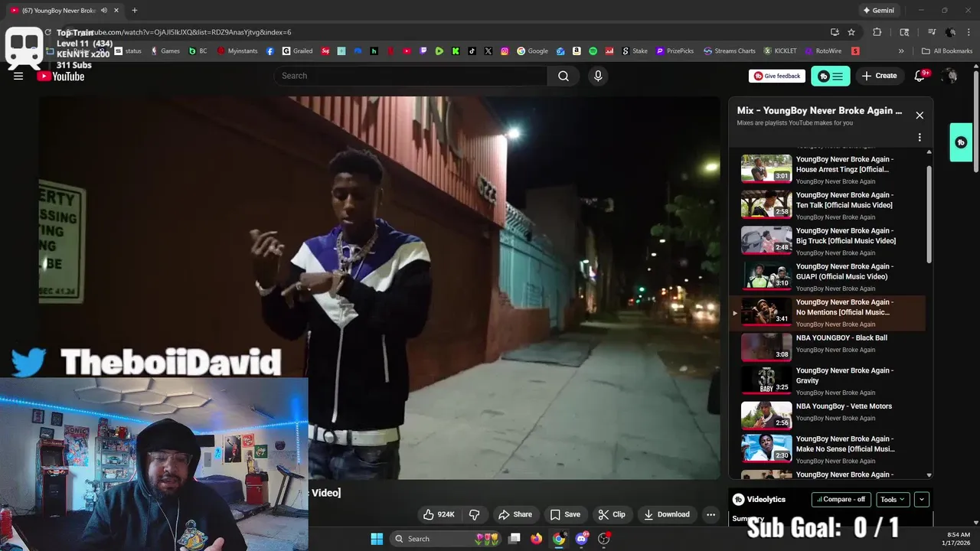Open the YouTube guide hamburger menu
The width and height of the screenshot is (980, 551).
pos(18,76)
